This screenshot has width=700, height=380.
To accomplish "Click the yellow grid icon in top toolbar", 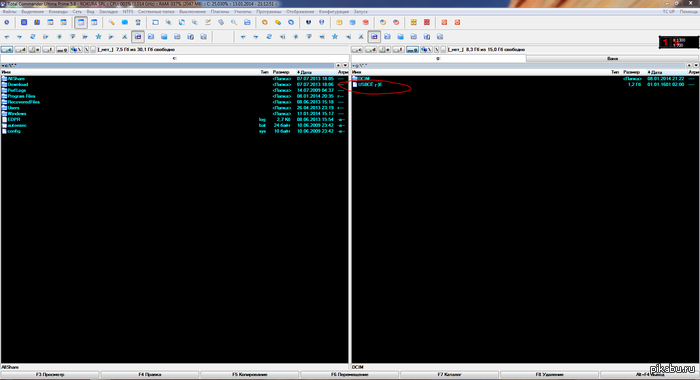I will point(414,22).
